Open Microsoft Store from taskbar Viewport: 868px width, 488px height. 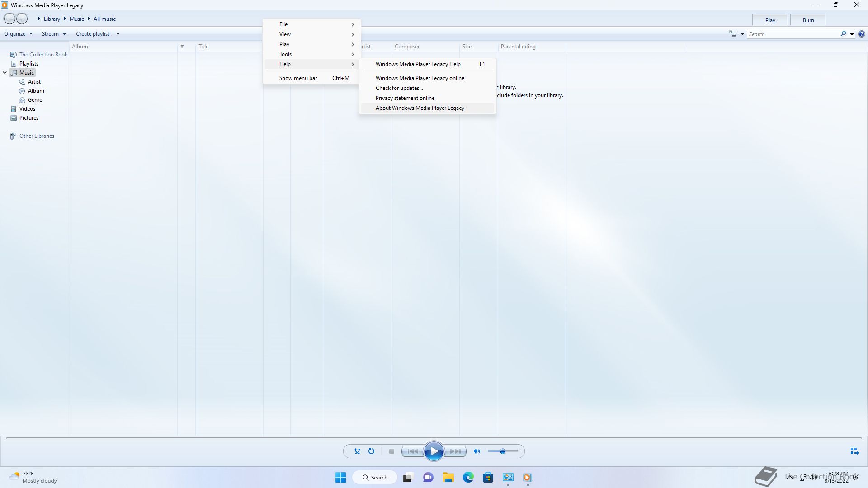coord(488,477)
